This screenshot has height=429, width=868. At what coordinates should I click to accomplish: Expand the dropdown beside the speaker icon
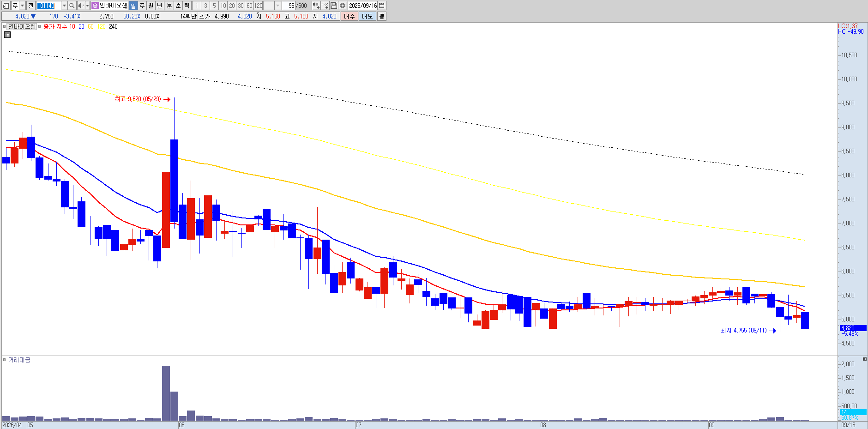point(87,6)
